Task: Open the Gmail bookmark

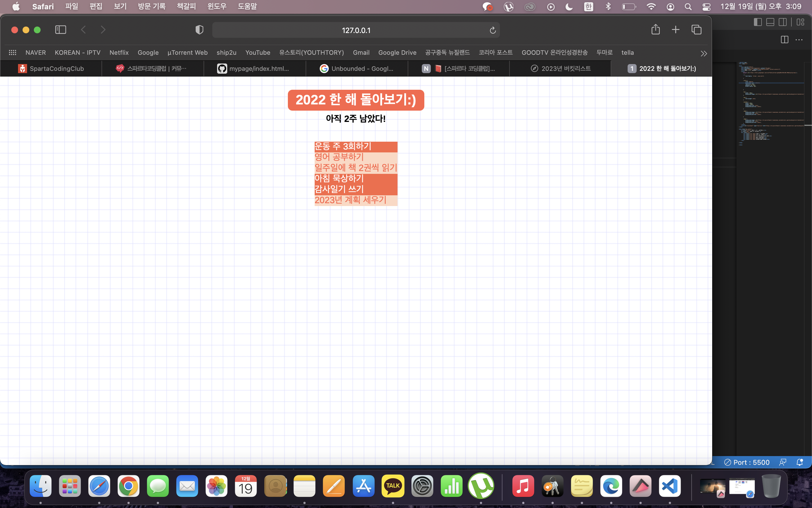Action: click(x=361, y=52)
